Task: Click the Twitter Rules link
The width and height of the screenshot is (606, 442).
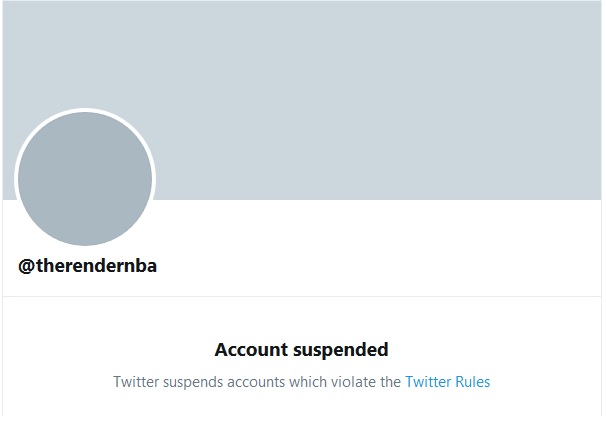Action: (447, 382)
